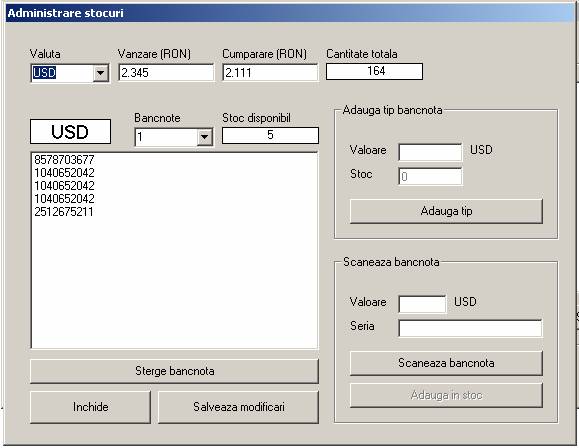The image size is (579, 448).
Task: Click the Seria serial input field
Action: (x=470, y=328)
